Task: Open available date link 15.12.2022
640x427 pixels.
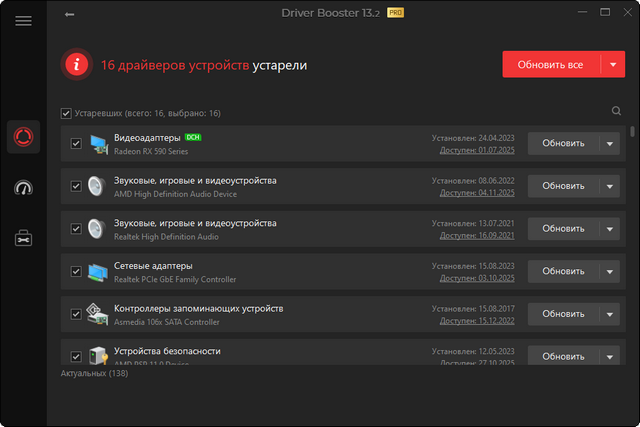Action: (x=477, y=321)
